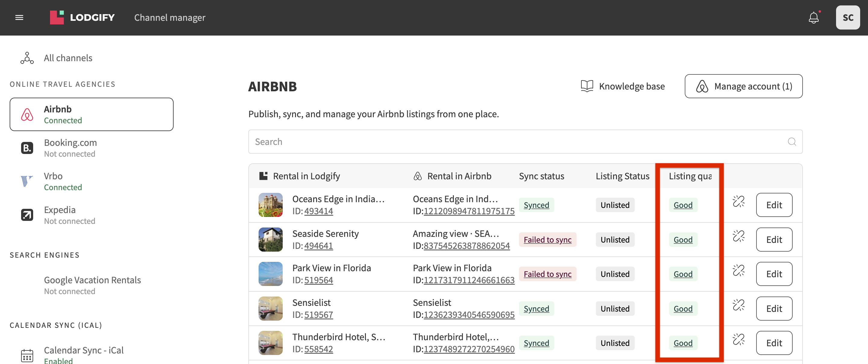Open the hamburger navigation menu
The width and height of the screenshot is (868, 364).
(19, 17)
